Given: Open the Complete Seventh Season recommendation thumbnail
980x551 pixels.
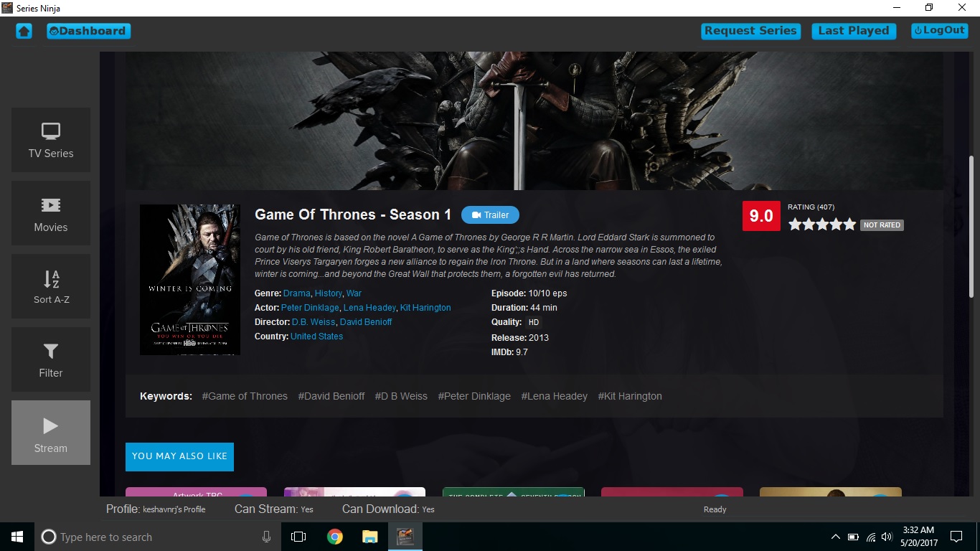Looking at the screenshot, I should tap(514, 492).
